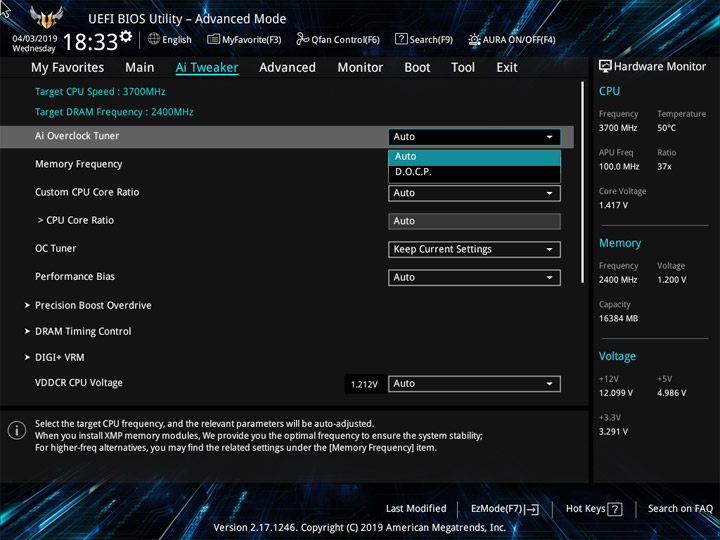Open the My Favorites tab
This screenshot has width=720, height=540.
(x=68, y=68)
